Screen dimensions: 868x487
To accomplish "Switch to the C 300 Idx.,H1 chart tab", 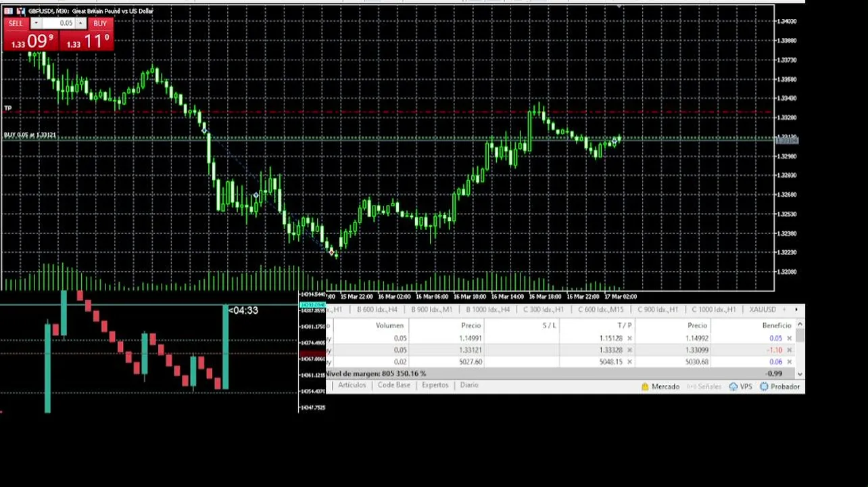I will 544,310.
